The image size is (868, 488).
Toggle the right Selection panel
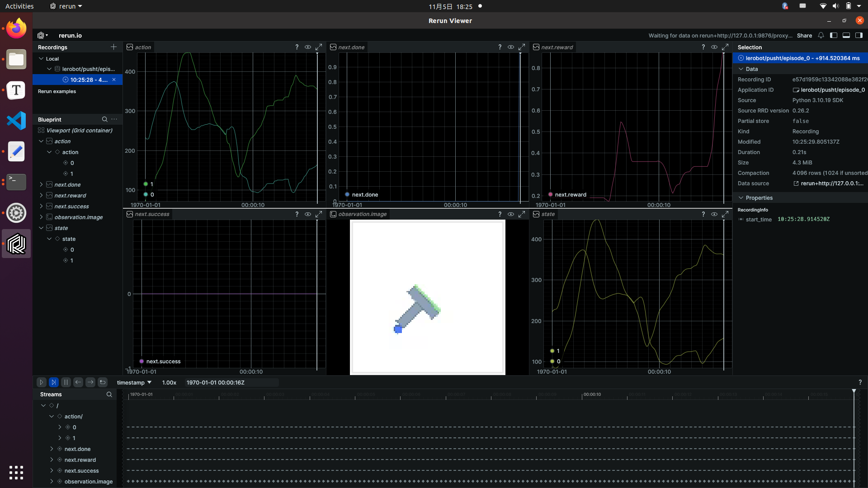(x=859, y=35)
